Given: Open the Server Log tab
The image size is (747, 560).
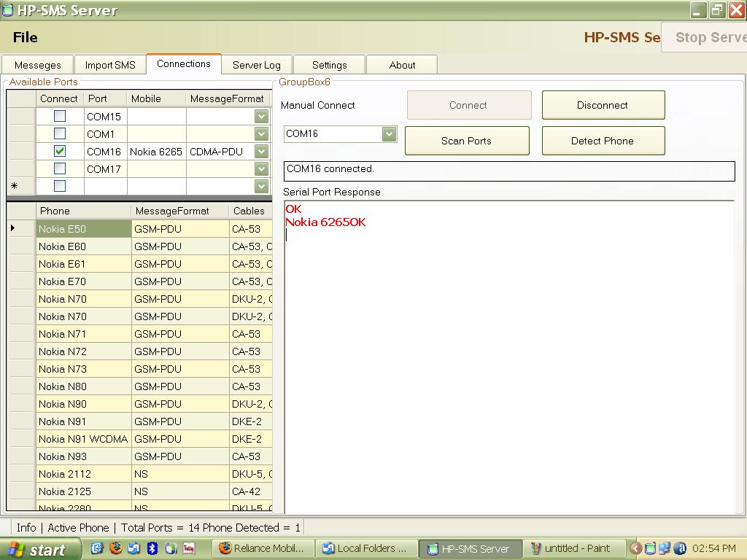Looking at the screenshot, I should pos(256,65).
